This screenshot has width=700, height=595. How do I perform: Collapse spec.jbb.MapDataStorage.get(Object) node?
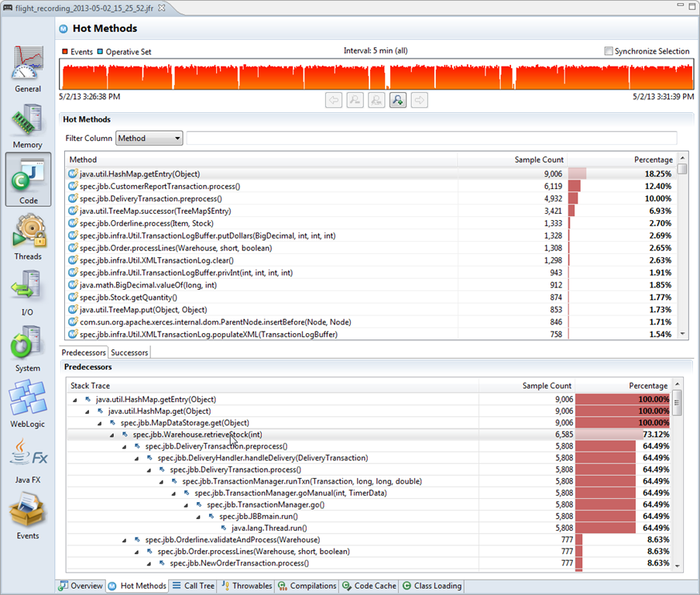coord(100,423)
